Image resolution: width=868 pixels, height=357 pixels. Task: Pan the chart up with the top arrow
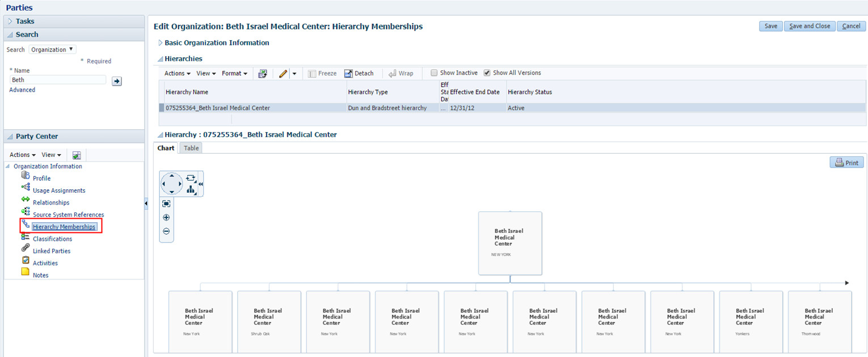[x=172, y=175]
